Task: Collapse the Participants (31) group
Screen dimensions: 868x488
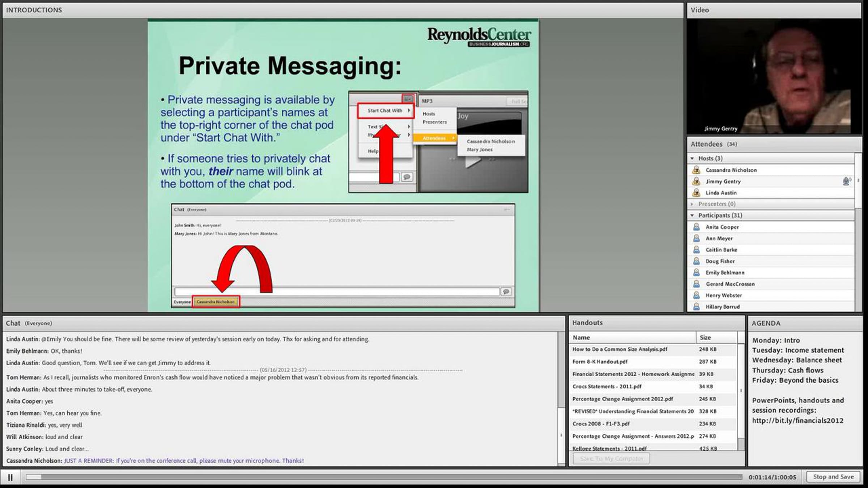Action: tap(692, 215)
